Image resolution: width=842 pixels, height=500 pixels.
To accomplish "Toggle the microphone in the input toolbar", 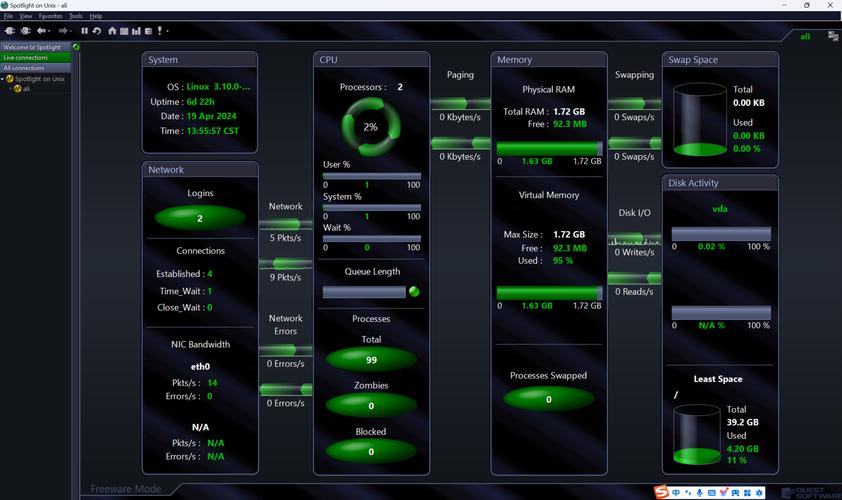I will point(700,491).
